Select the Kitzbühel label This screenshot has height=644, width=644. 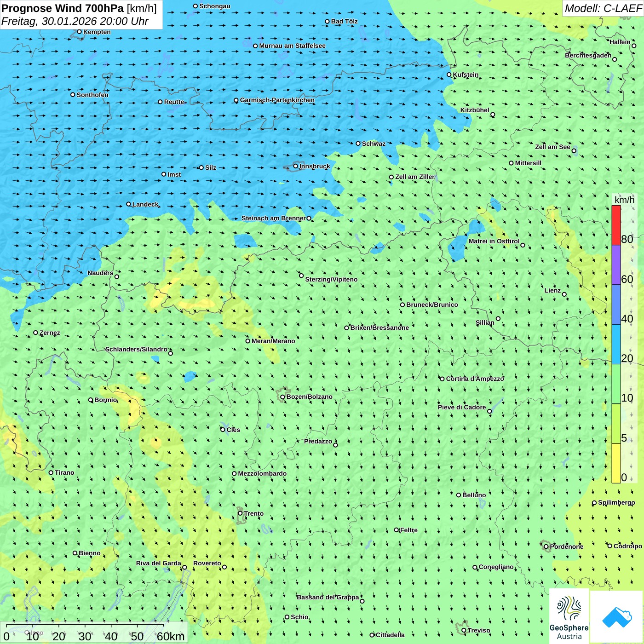click(x=475, y=110)
